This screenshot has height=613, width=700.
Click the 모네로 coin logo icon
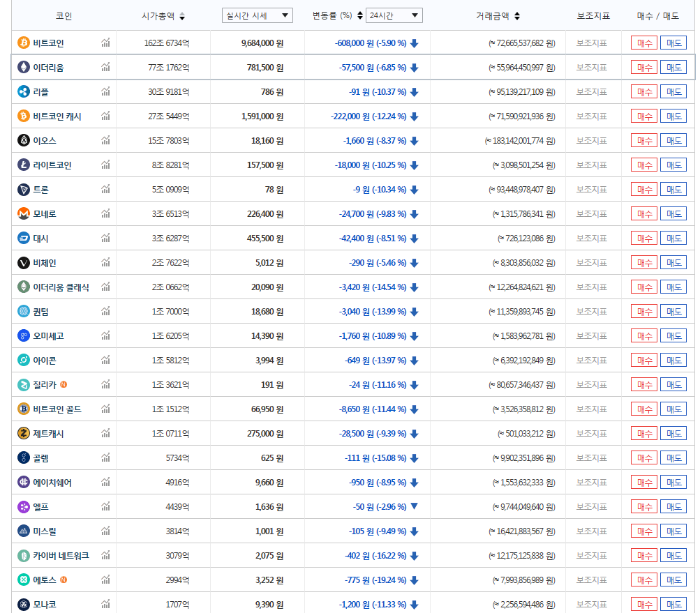pos(24,214)
